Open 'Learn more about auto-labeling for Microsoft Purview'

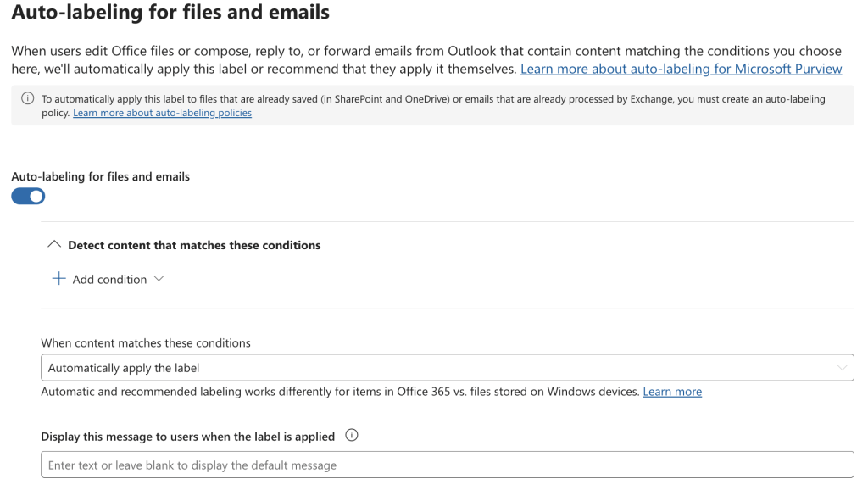[x=681, y=69]
